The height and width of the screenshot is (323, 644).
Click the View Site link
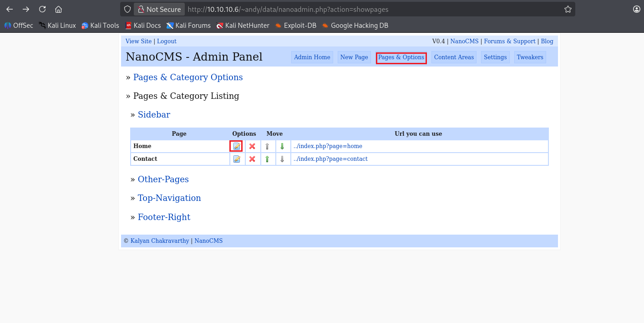138,41
